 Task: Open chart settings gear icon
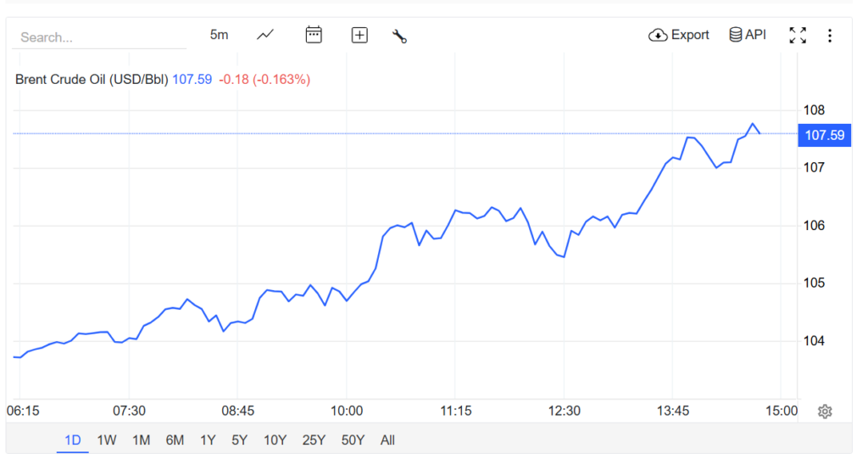[x=825, y=412]
